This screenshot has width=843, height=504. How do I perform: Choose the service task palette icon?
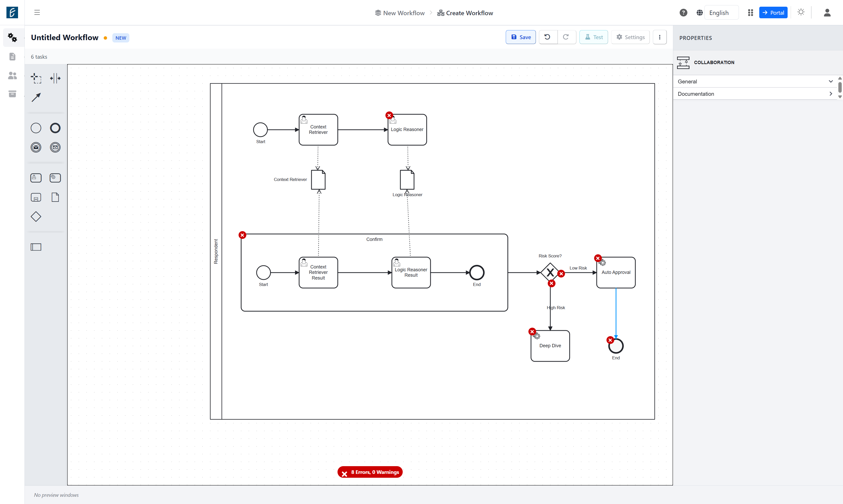(x=55, y=178)
